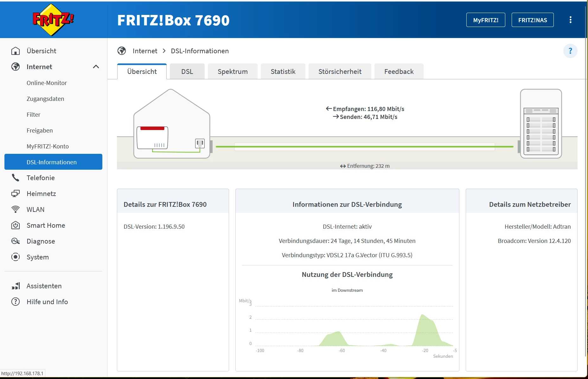588x379 pixels.
Task: Click the Empfangen: 116,80 Mbit/s value
Action: [365, 109]
